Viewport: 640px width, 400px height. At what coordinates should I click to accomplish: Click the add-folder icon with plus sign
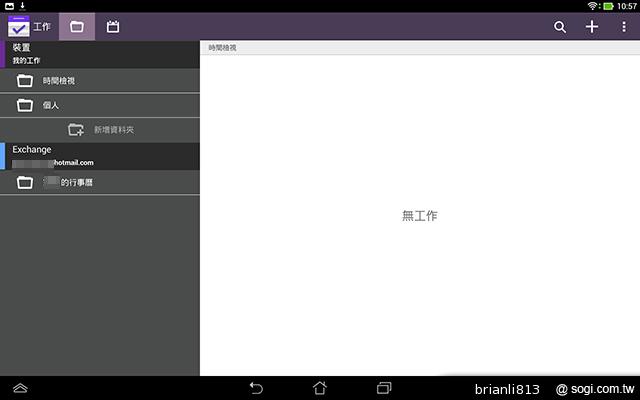[x=76, y=130]
